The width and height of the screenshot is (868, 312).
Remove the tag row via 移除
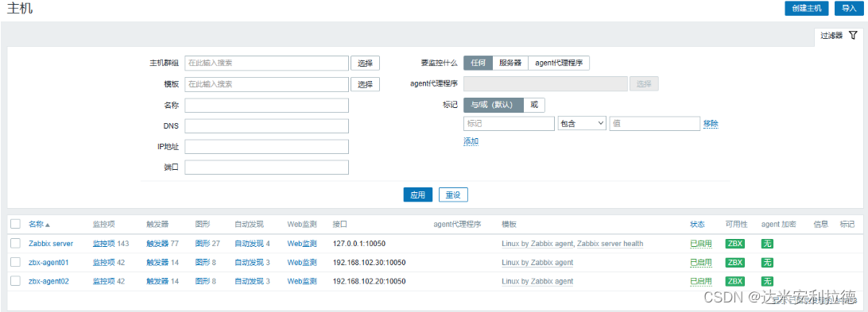711,123
